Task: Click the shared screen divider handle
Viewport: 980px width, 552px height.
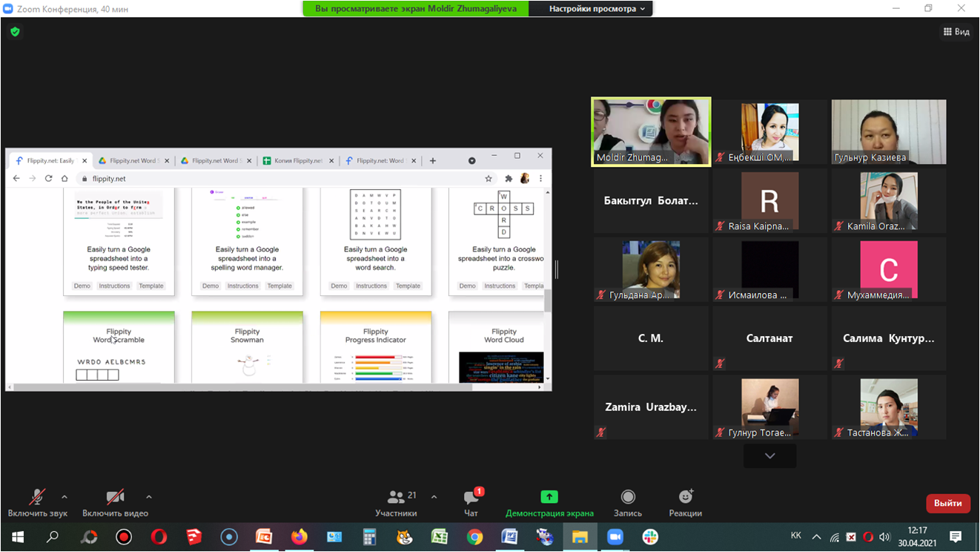Action: pos(557,270)
